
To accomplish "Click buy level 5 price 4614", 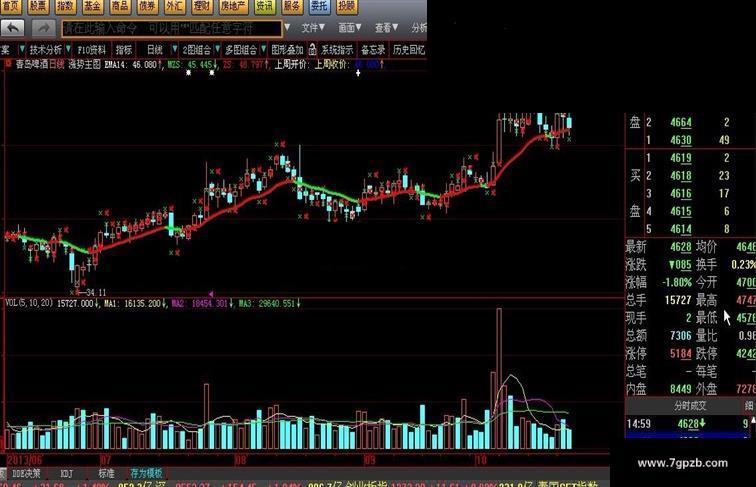I will tap(681, 229).
